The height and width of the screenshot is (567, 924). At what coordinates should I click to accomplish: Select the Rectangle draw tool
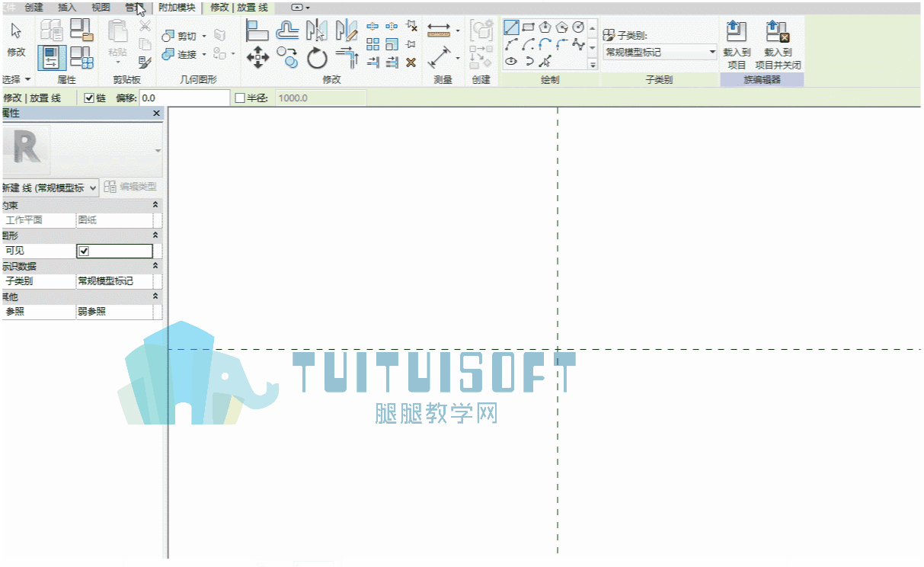pos(528,28)
